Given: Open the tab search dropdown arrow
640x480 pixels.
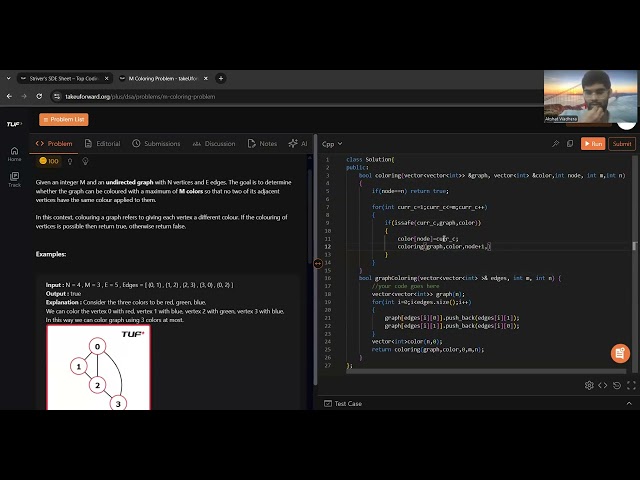Looking at the screenshot, I should 8,78.
